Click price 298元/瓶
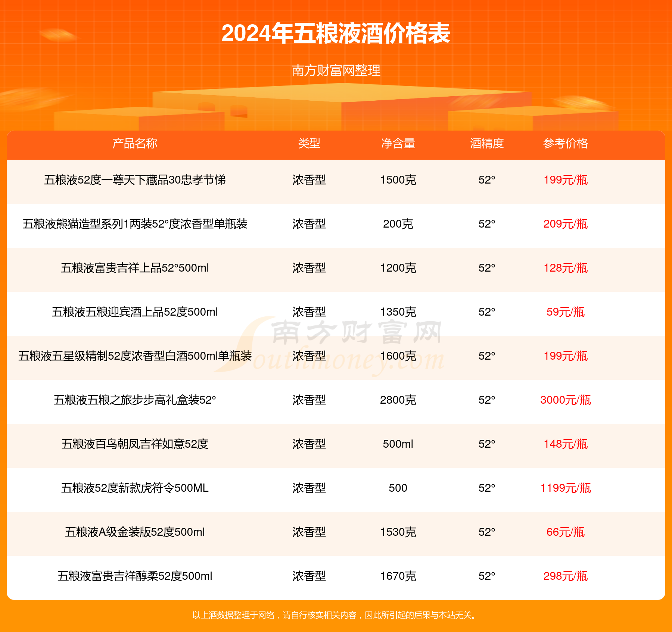This screenshot has height=632, width=672. click(566, 576)
